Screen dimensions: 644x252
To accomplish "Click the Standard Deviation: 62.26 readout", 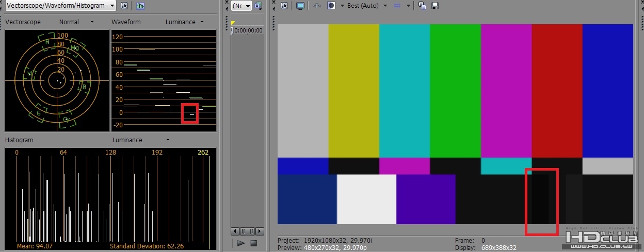I will point(147,246).
